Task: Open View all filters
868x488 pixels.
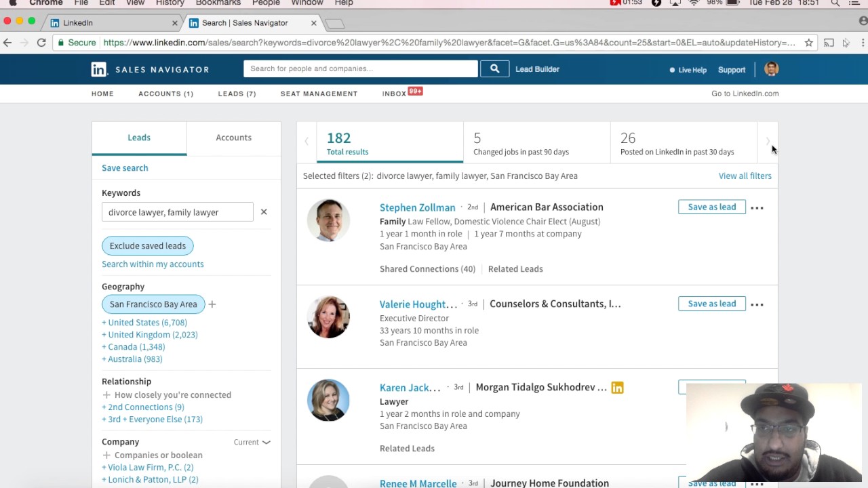Action: (x=745, y=176)
